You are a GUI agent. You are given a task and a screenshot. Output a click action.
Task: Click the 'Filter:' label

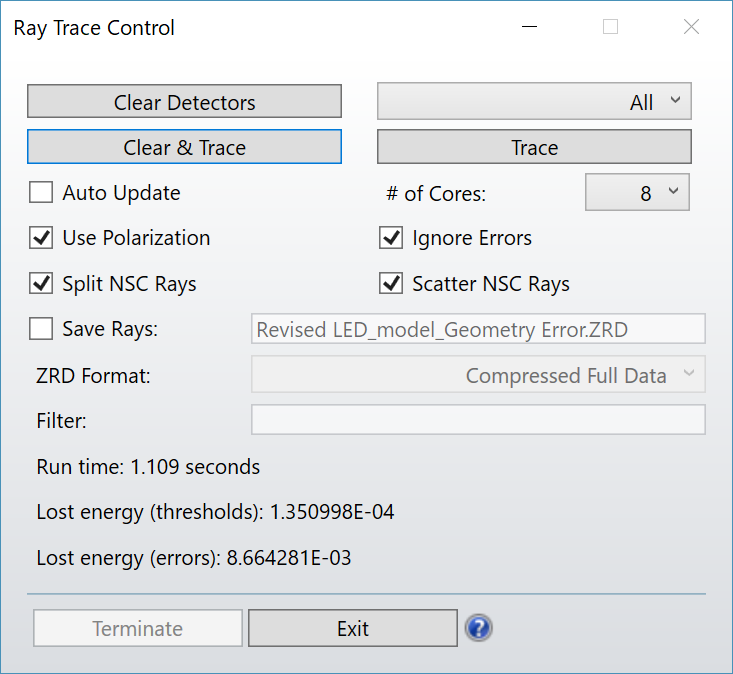(x=61, y=421)
